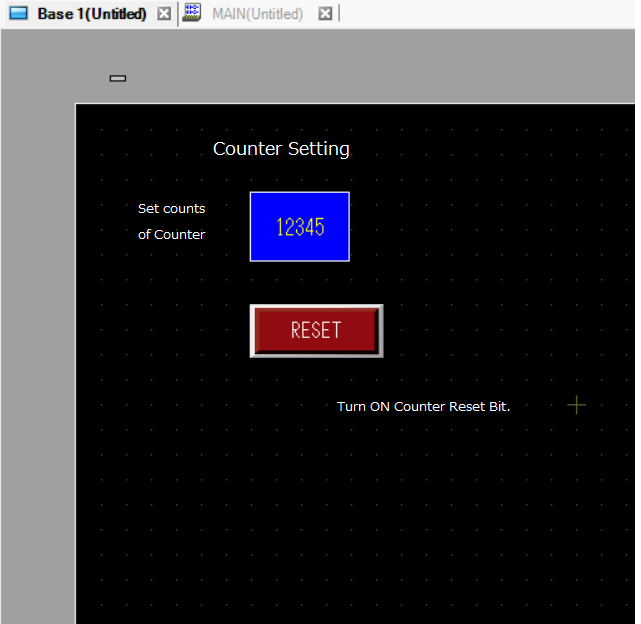Click the white top border of the screen canvas
This screenshot has height=624, width=641.
(x=355, y=104)
